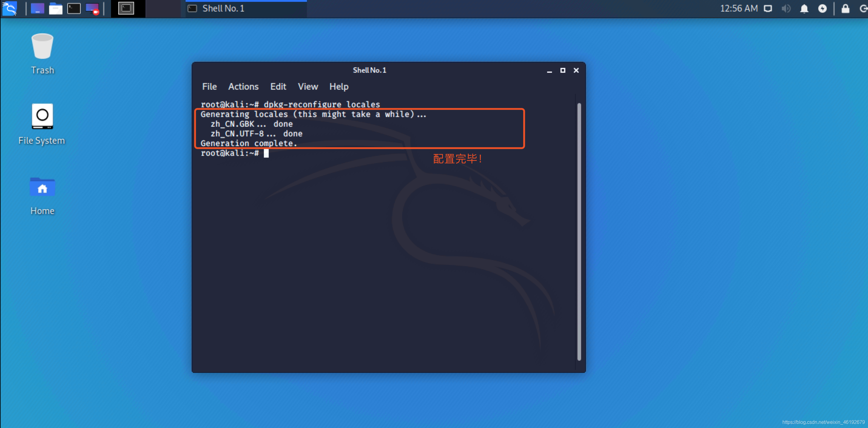Viewport: 868px width, 428px height.
Task: Click the show desktop panel icon
Action: (37, 8)
